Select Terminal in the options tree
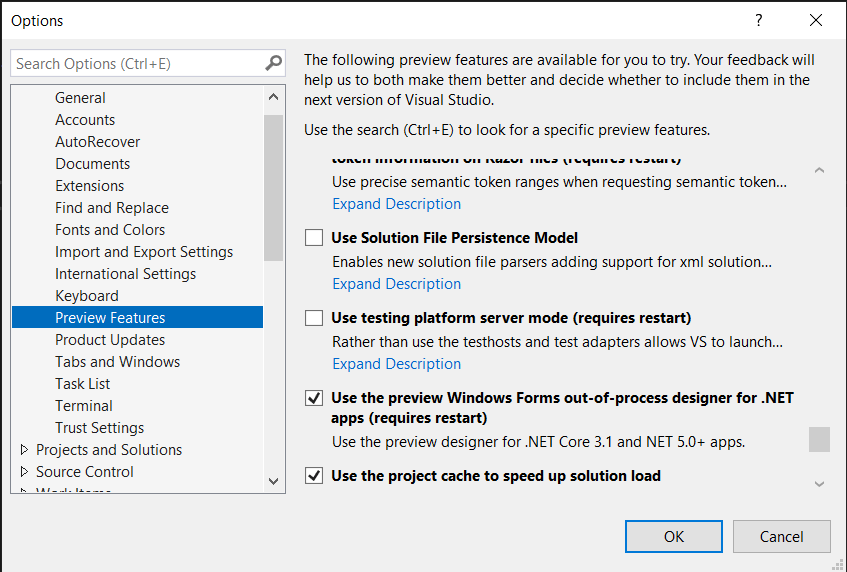This screenshot has width=847, height=572. [x=84, y=406]
